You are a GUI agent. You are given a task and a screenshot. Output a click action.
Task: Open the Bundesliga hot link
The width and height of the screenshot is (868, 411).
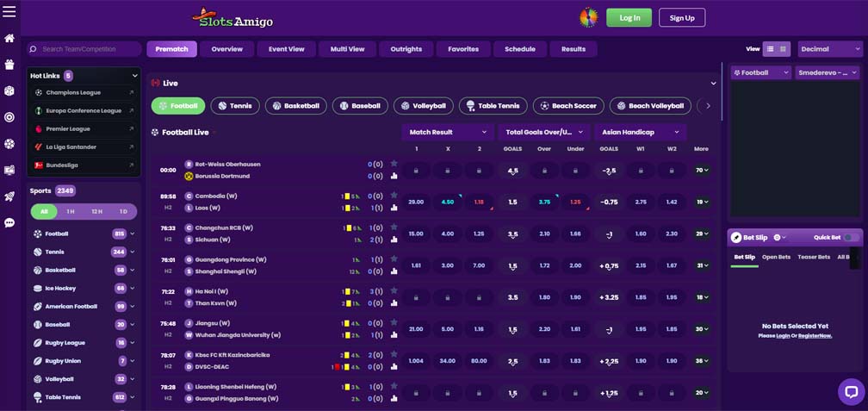pos(84,165)
